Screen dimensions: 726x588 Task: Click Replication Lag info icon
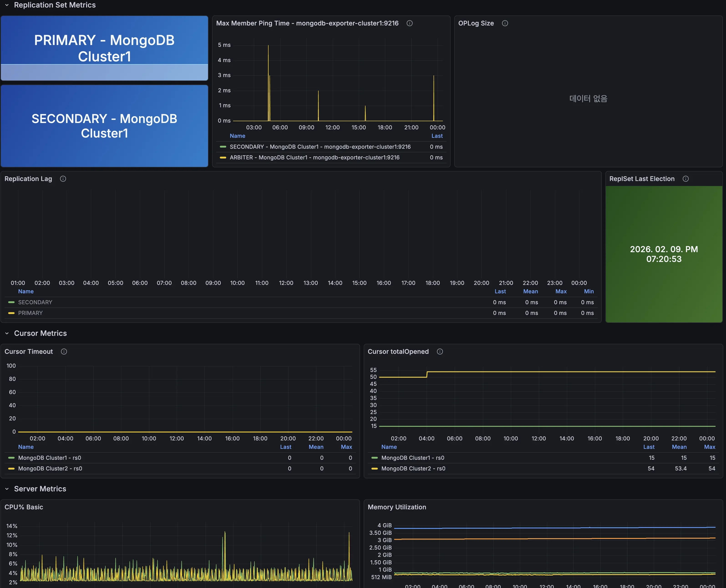63,179
